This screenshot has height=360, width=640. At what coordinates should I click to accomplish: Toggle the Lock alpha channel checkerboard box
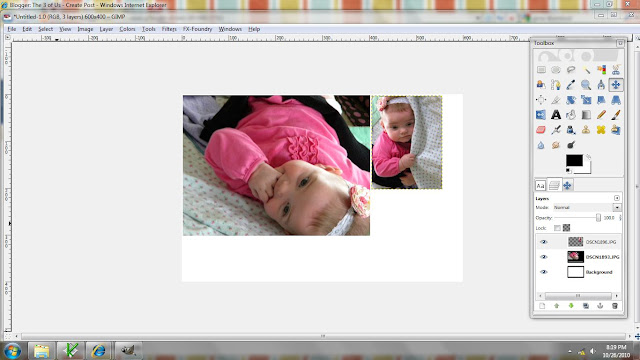tap(567, 228)
